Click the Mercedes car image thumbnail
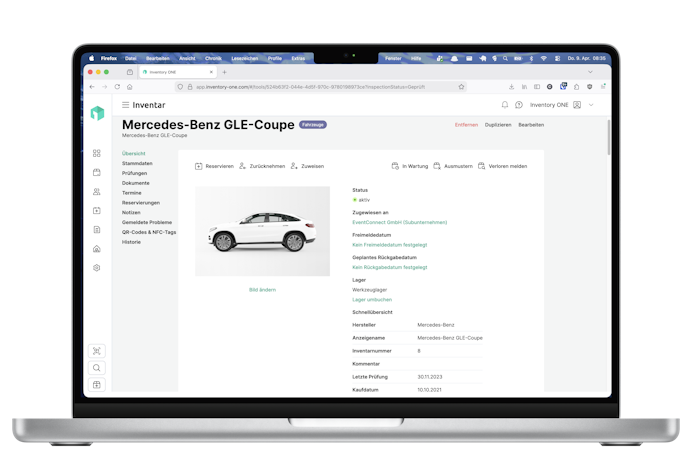Screen dimensions: 692x450 263,231
